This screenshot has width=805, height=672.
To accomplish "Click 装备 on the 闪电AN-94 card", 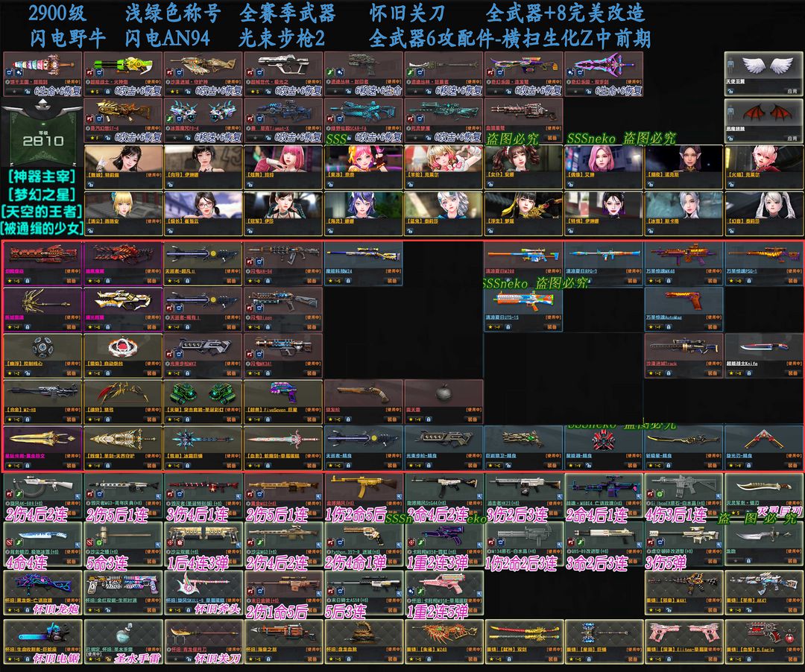I will tap(312, 281).
